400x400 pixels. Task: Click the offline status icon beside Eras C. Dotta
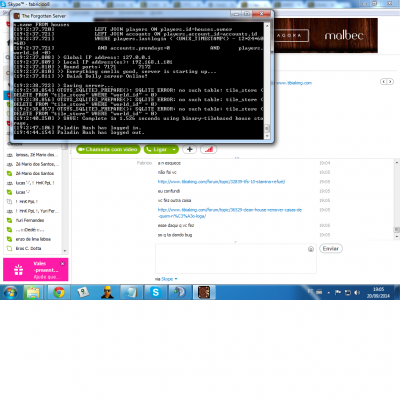pos(9,248)
